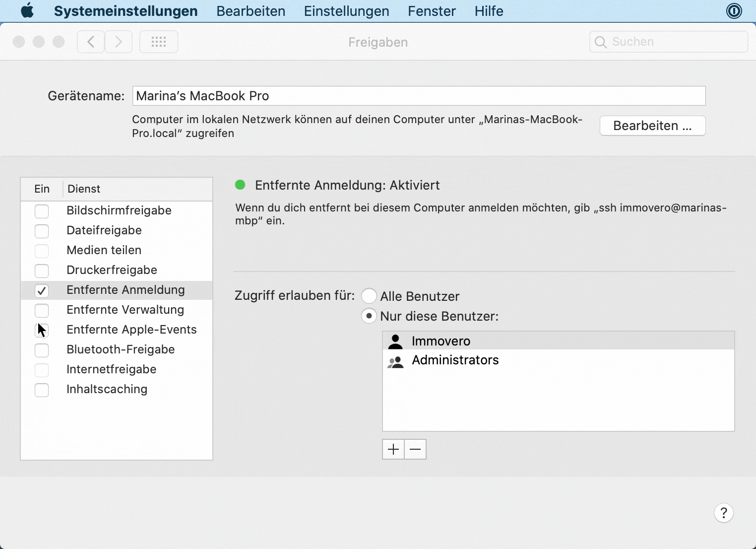
Task: Enable Entfernte Verwaltung checkbox
Action: [42, 310]
